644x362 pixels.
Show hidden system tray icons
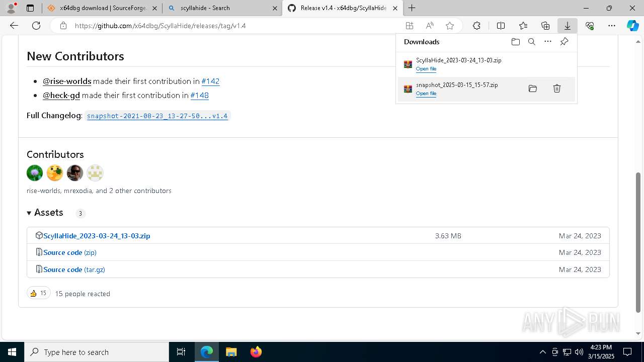[543, 352]
